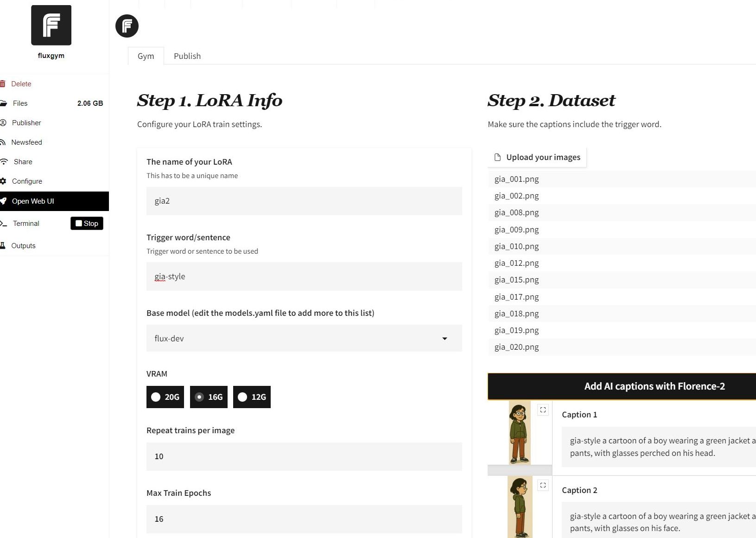Expand Caption 1 image to fullscreen
This screenshot has width=756, height=538.
(x=543, y=410)
